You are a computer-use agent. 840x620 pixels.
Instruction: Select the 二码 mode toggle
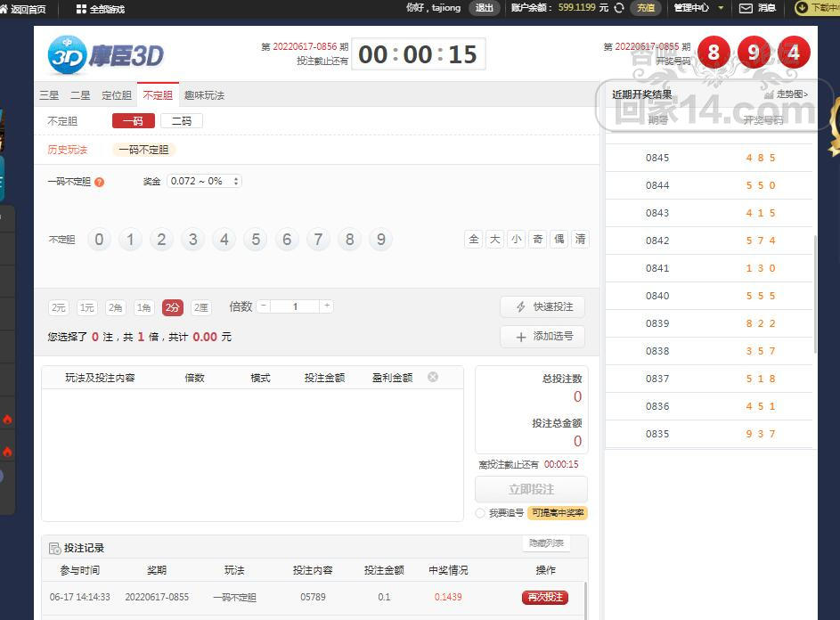(x=182, y=121)
